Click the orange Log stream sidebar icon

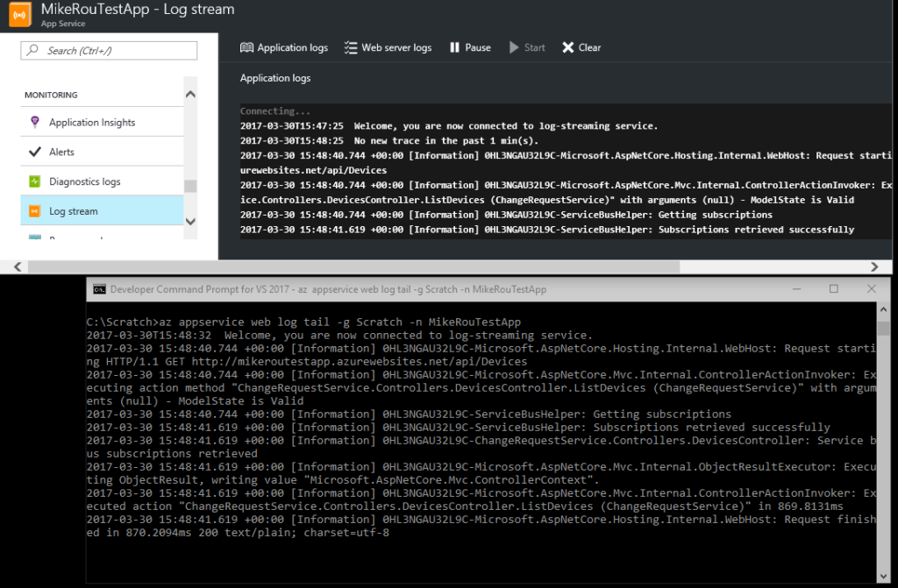tap(35, 211)
